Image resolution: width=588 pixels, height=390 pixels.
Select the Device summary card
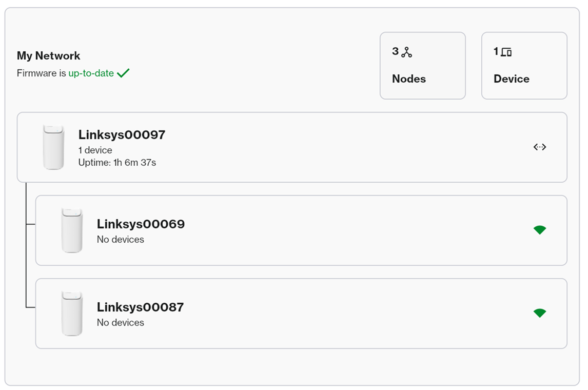tap(524, 66)
